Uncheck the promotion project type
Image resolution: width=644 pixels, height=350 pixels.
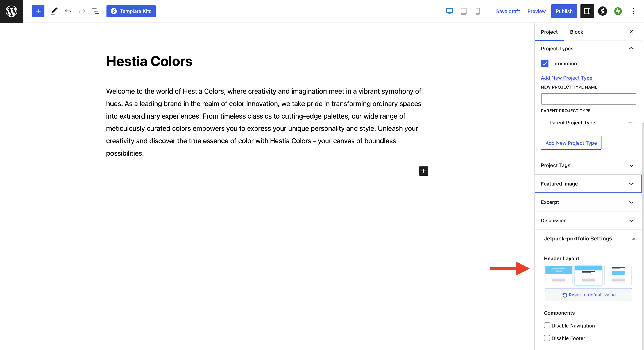[544, 63]
